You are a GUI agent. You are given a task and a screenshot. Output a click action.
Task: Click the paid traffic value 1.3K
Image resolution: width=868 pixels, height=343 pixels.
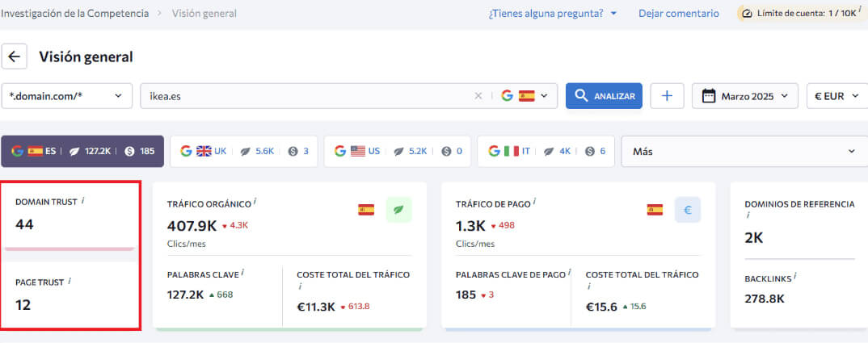(x=470, y=225)
